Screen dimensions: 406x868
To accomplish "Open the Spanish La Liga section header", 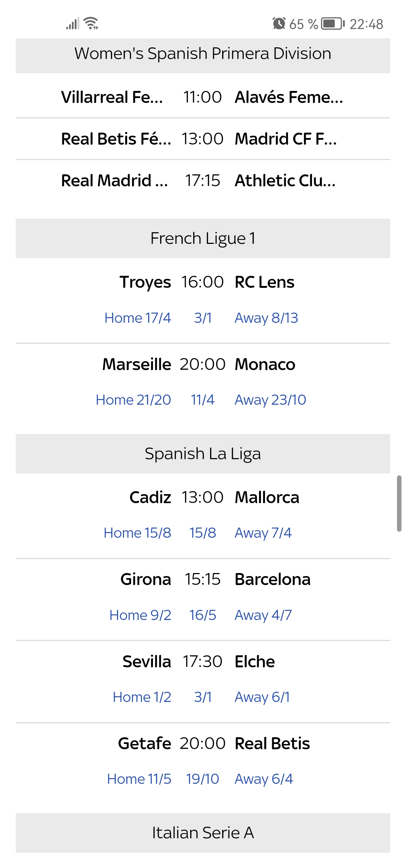I will tap(203, 454).
